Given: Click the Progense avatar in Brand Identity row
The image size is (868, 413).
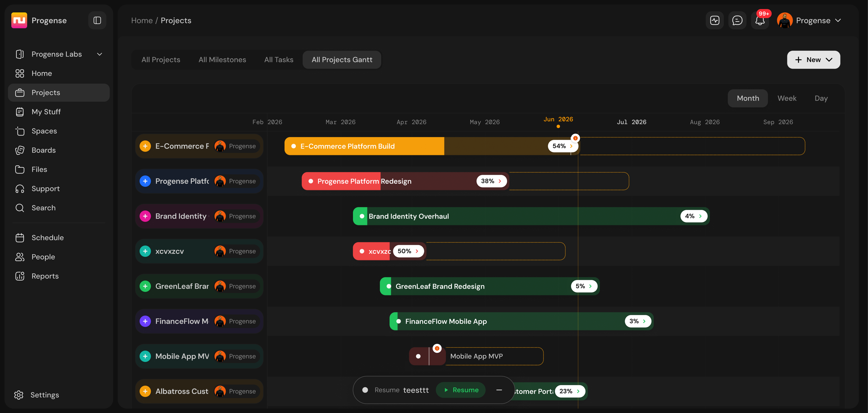Looking at the screenshot, I should [220, 216].
